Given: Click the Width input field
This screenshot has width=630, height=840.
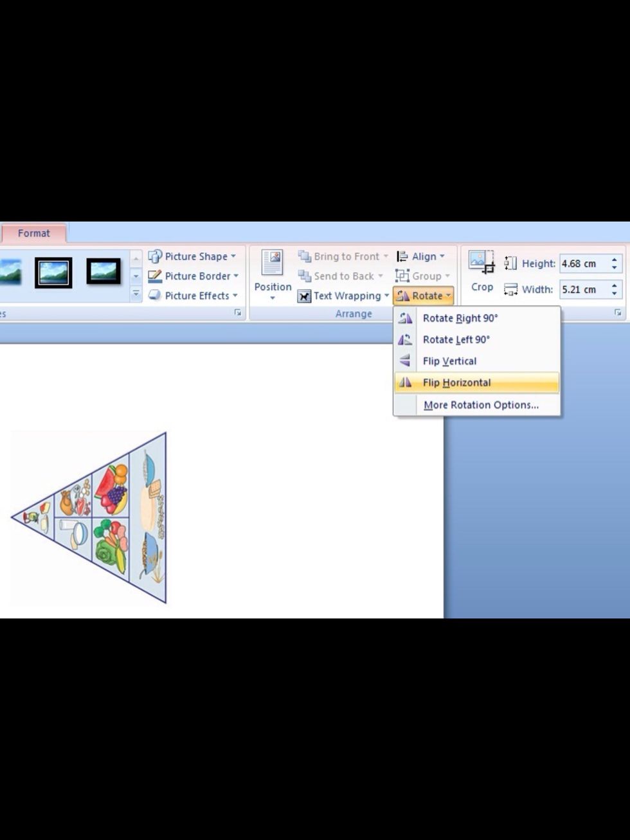Looking at the screenshot, I should pyautogui.click(x=582, y=289).
